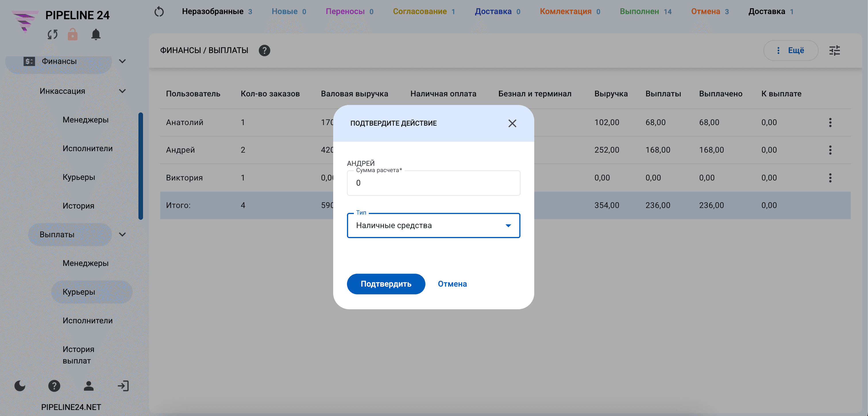Viewport: 868px width, 416px height.
Task: Switch to the Выполнен 14 status tab
Action: coord(645,11)
